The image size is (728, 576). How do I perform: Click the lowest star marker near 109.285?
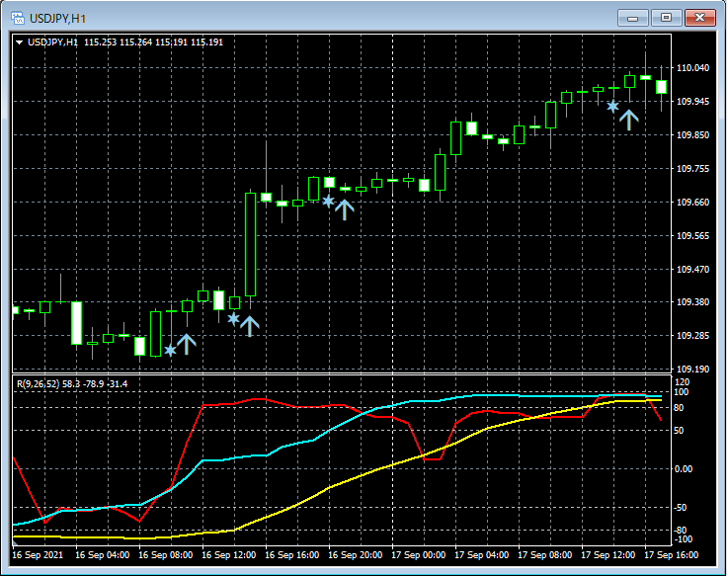170,351
